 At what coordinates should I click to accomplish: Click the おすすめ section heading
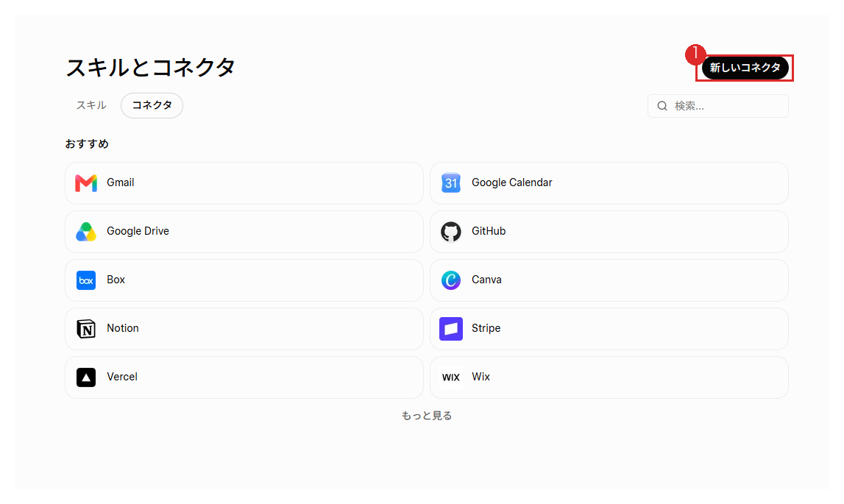(x=87, y=143)
